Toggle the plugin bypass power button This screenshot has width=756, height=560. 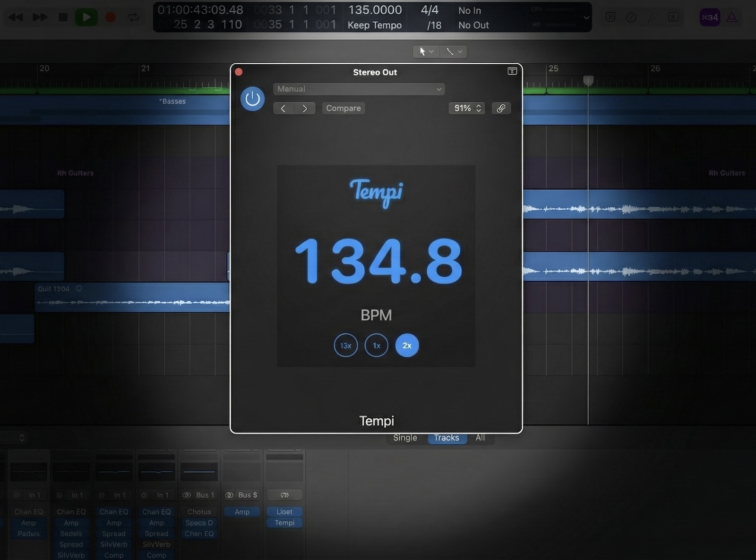252,99
